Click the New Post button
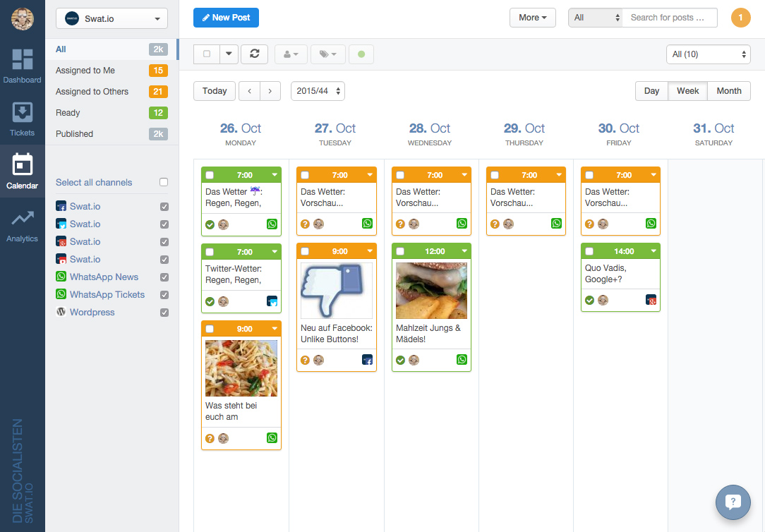Screen dimensions: 765x532 pyautogui.click(x=226, y=18)
